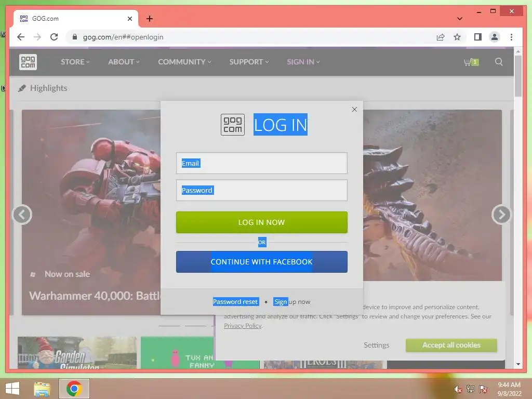Close the login dialog with the X
Viewport: 532px width, 399px height.
tap(354, 109)
